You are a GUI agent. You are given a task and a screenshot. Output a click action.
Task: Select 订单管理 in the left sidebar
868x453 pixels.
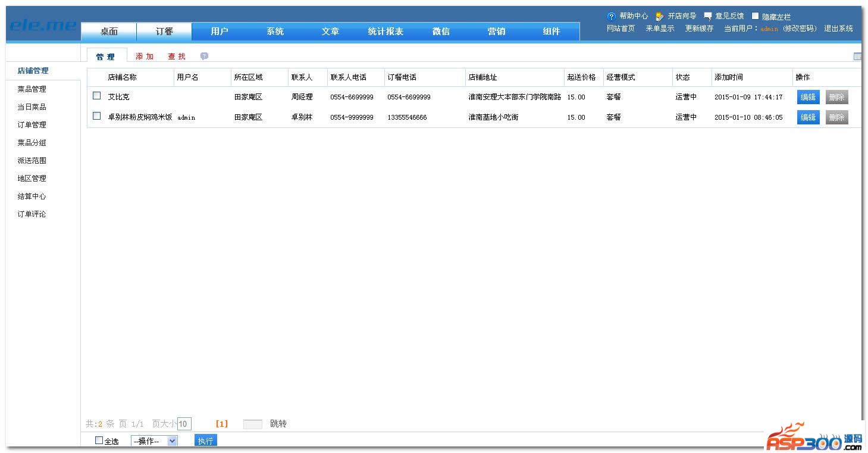[32, 125]
